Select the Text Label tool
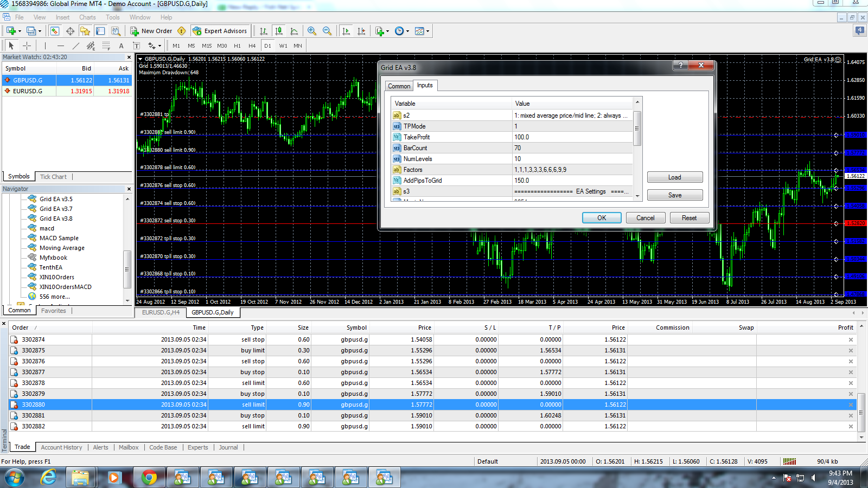The height and width of the screenshot is (488, 868). coord(136,46)
